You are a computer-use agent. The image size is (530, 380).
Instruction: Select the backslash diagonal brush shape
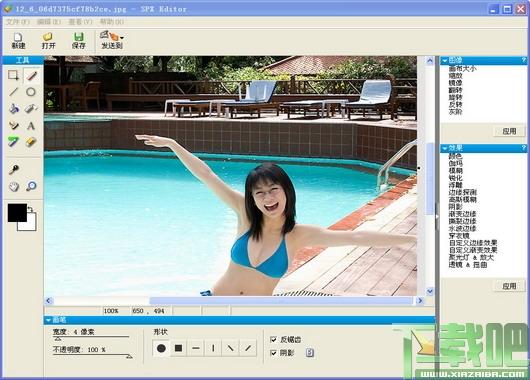tap(231, 348)
